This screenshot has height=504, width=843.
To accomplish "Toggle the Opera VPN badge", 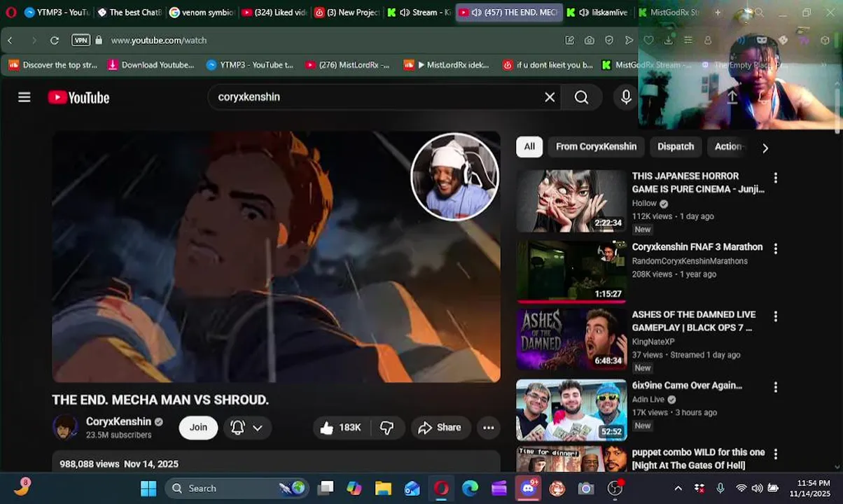I will (81, 41).
